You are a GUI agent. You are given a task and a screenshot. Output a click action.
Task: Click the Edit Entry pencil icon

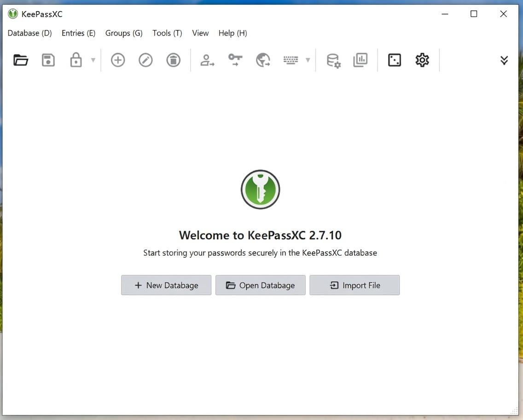(145, 60)
